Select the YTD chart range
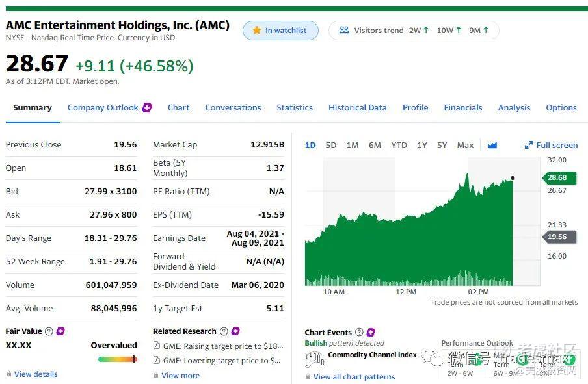The height and width of the screenshot is (384, 588). pos(399,145)
